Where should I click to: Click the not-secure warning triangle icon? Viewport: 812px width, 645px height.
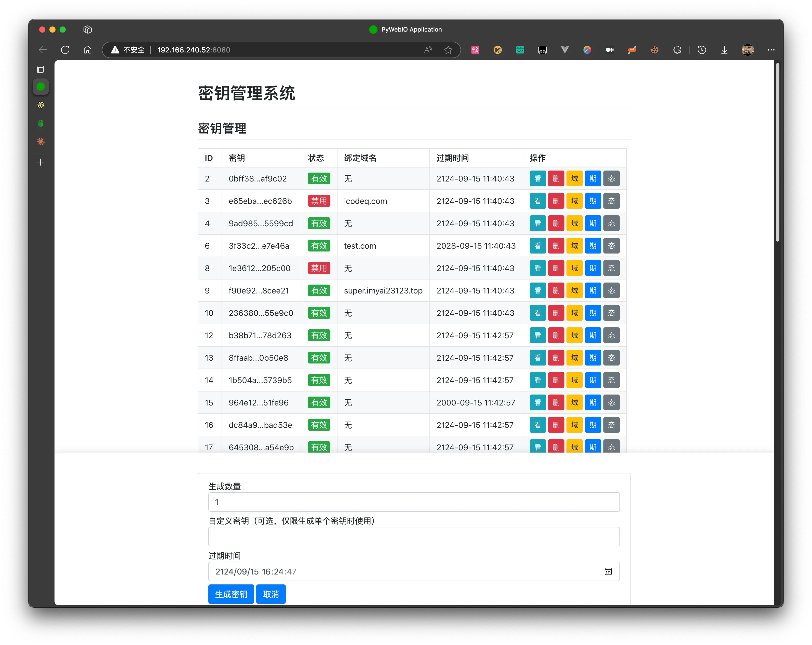coord(115,50)
